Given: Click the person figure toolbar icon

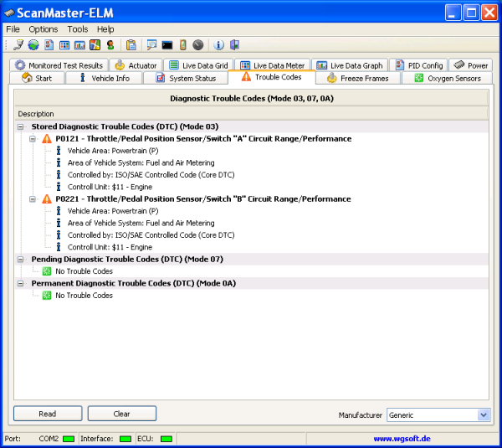Looking at the screenshot, I should click(x=110, y=45).
